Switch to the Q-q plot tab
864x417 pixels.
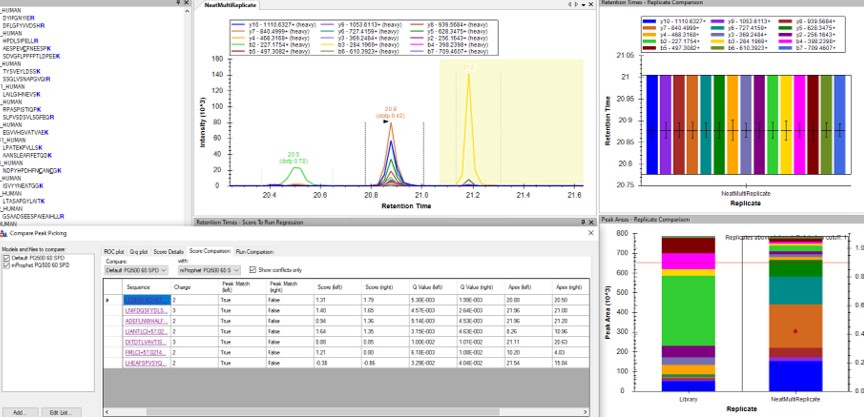point(138,251)
